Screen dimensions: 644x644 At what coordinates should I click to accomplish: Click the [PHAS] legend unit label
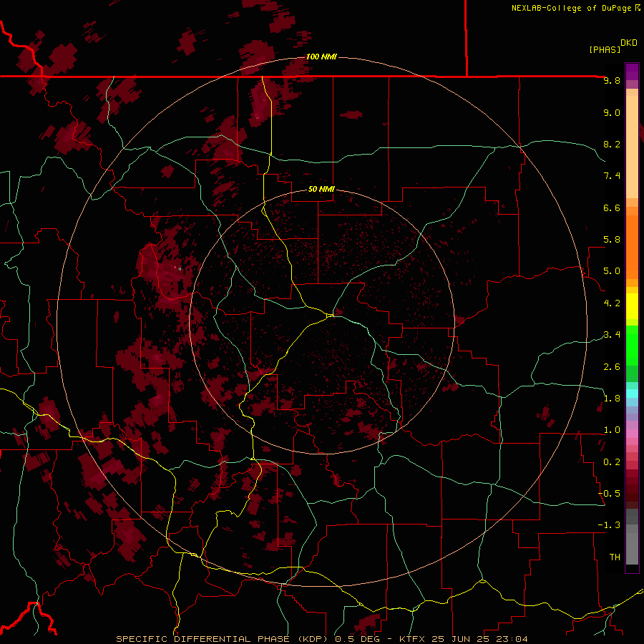(605, 49)
